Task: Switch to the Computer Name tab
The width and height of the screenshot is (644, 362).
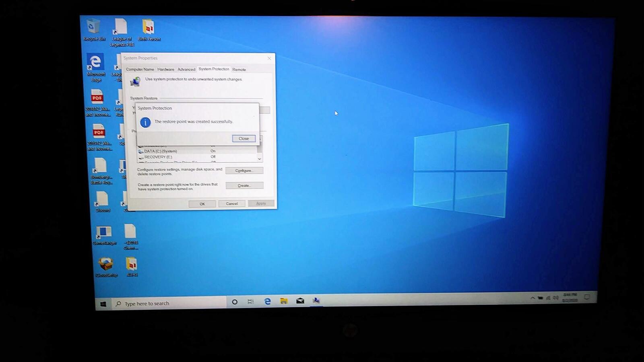Action: pyautogui.click(x=140, y=69)
